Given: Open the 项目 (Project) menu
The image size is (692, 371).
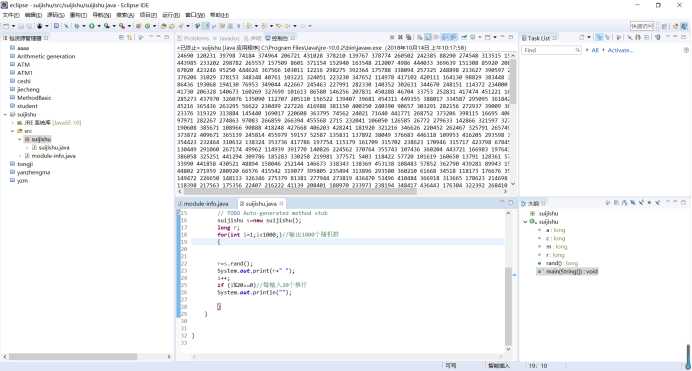Looking at the screenshot, I should 148,15.
